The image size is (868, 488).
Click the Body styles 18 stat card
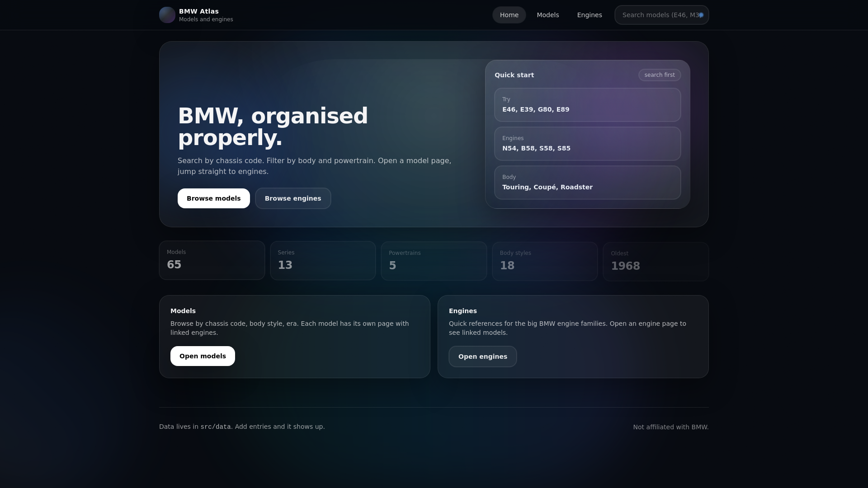point(545,261)
